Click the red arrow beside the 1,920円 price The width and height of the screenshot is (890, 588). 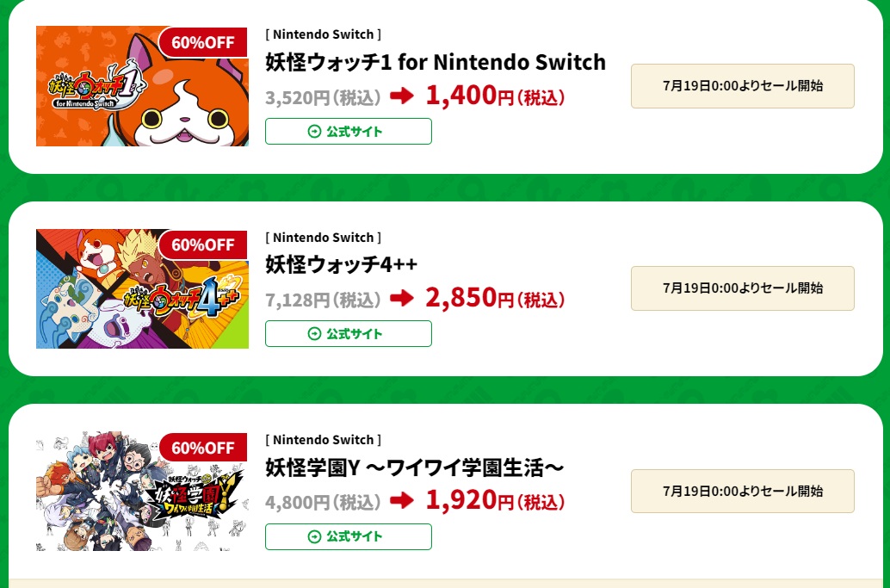tap(401, 501)
